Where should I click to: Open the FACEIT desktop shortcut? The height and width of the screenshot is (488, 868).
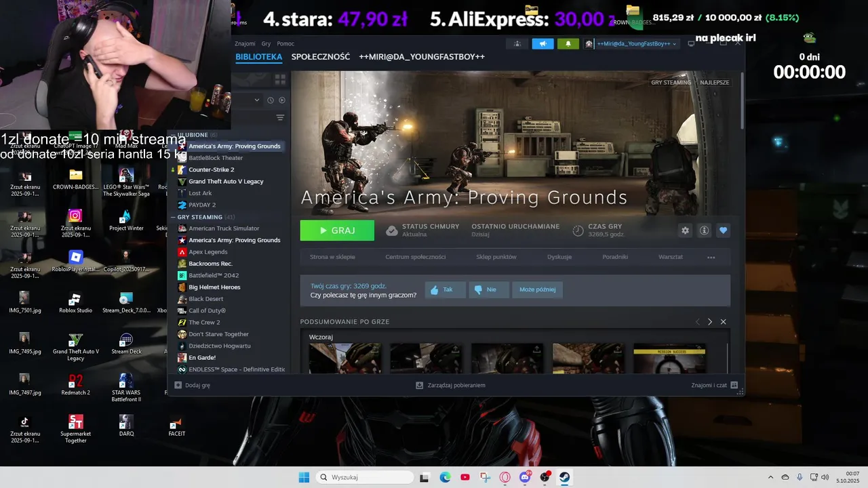176,426
